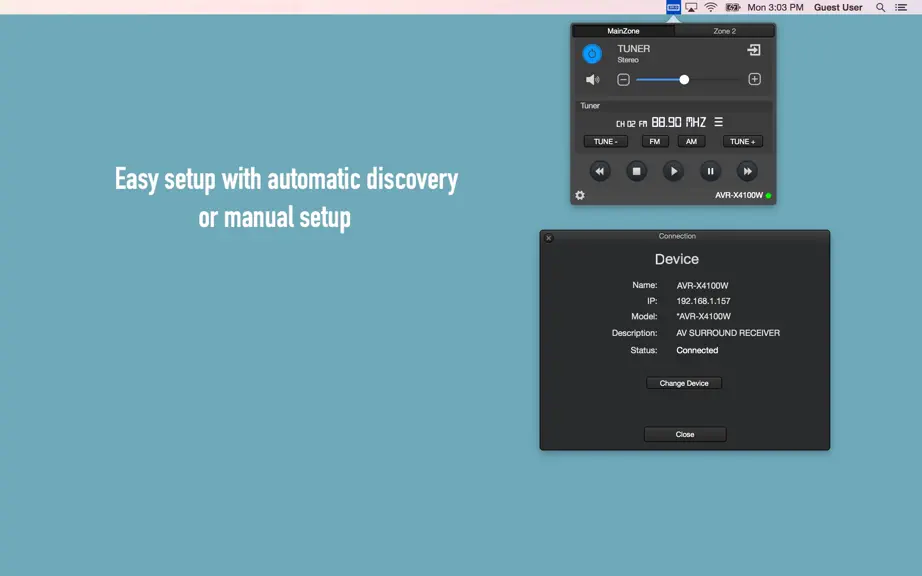Click the TUNE + button
The width and height of the screenshot is (922, 576).
743,142
